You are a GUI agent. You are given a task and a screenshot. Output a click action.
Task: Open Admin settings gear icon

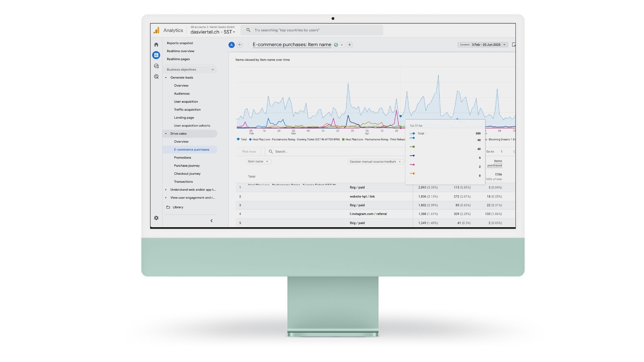[x=156, y=218]
